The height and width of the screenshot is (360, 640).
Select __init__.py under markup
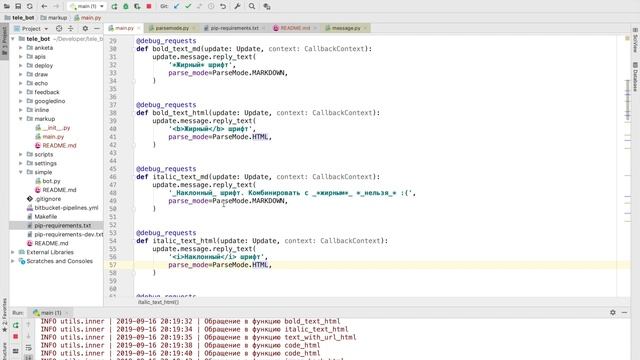(x=56, y=128)
